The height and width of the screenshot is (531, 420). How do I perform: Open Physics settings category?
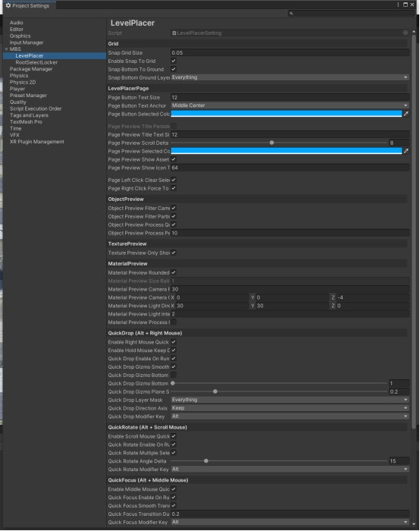coord(19,76)
